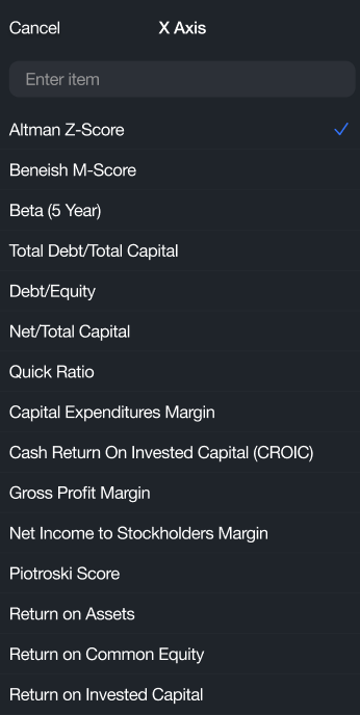The image size is (360, 716).
Task: Select Return on Invested Capital
Action: tap(180, 695)
